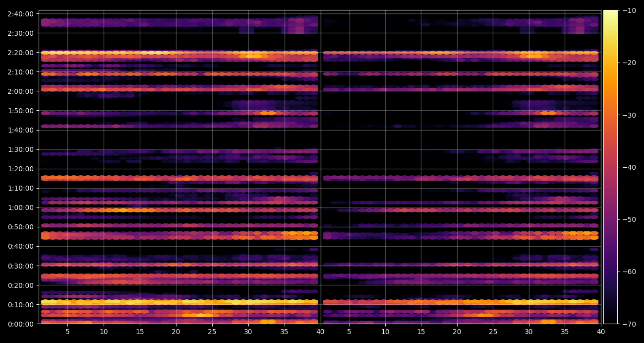Click x-axis label 20 of the left heatmap
This screenshot has width=644, height=343.
[x=176, y=332]
